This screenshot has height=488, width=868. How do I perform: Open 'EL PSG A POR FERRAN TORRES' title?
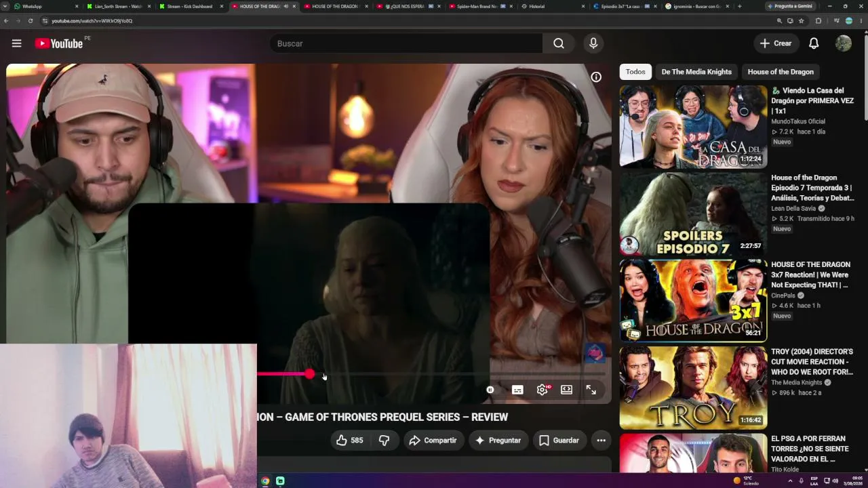coord(810,449)
